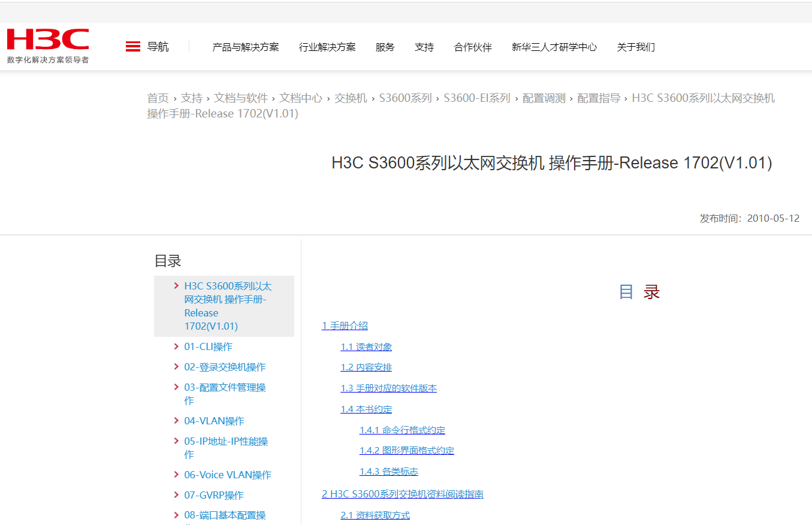Jump to section 1.1 读者对象

tap(366, 347)
